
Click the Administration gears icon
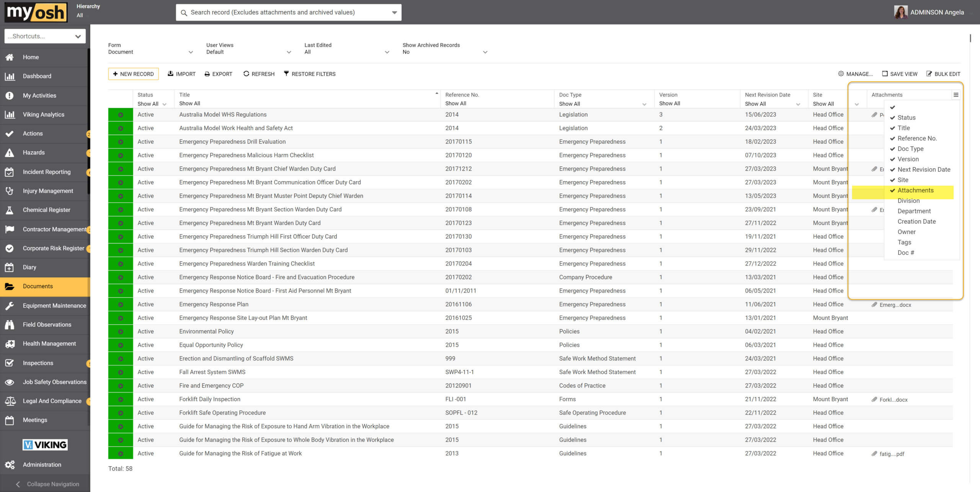point(10,464)
